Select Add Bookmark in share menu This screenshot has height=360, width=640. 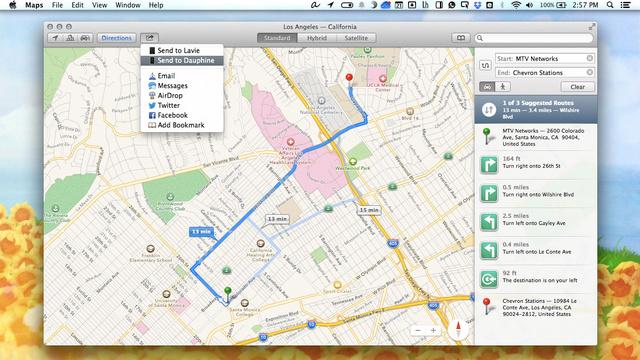(182, 125)
